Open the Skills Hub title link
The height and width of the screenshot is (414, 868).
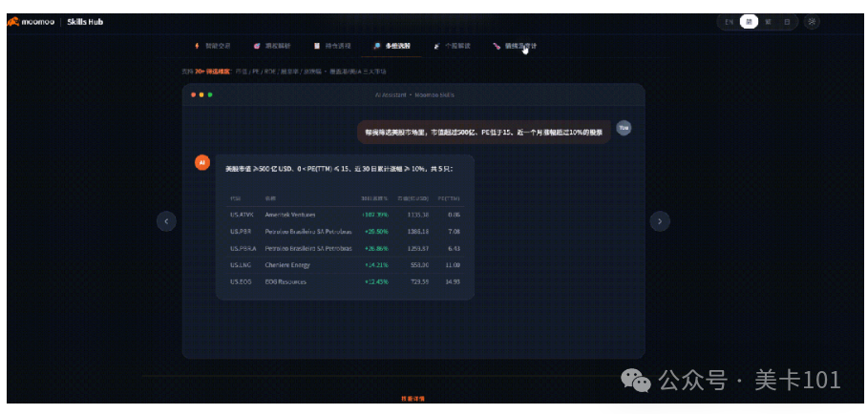coord(85,22)
